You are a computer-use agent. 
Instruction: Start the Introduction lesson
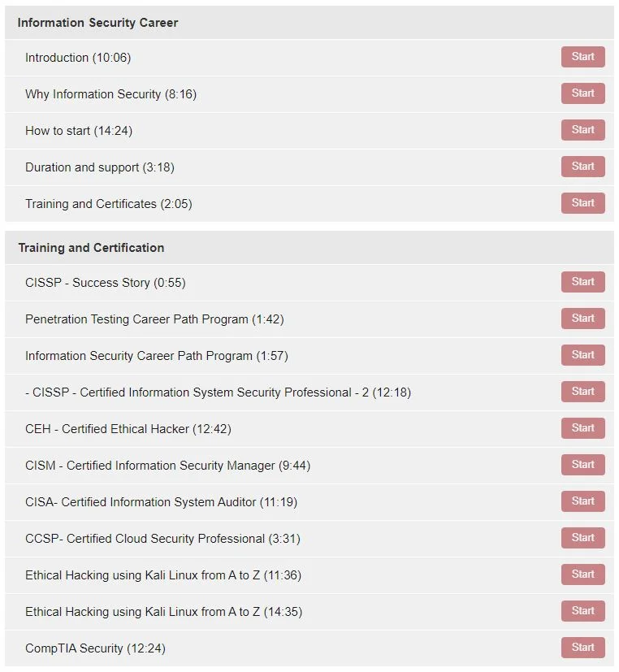[x=582, y=57]
